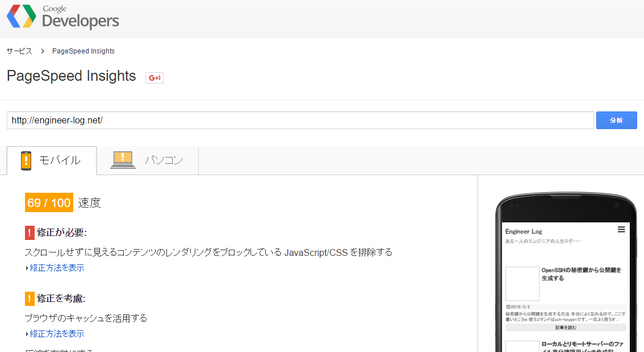Viewport: 644px width, 352px height.
Task: Click the JavaScript/CSS render-blocking rule text
Action: pos(208,252)
